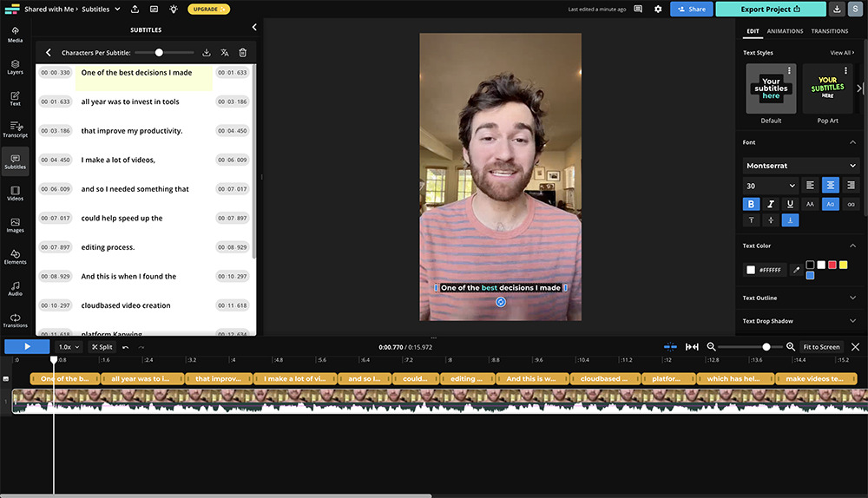This screenshot has width=868, height=498.
Task: Open the Layers sidebar panel
Action: click(x=15, y=67)
